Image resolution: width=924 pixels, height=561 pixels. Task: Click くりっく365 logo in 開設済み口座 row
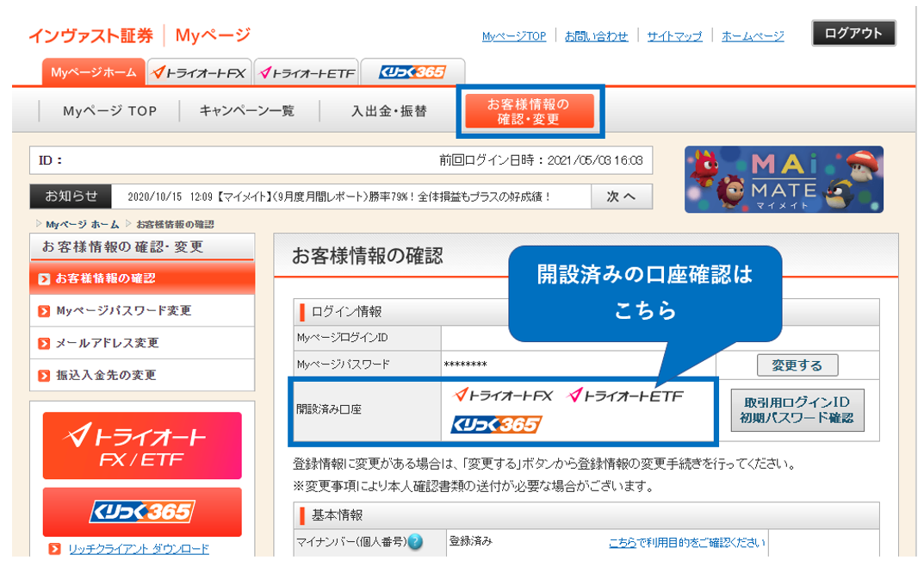(496, 425)
